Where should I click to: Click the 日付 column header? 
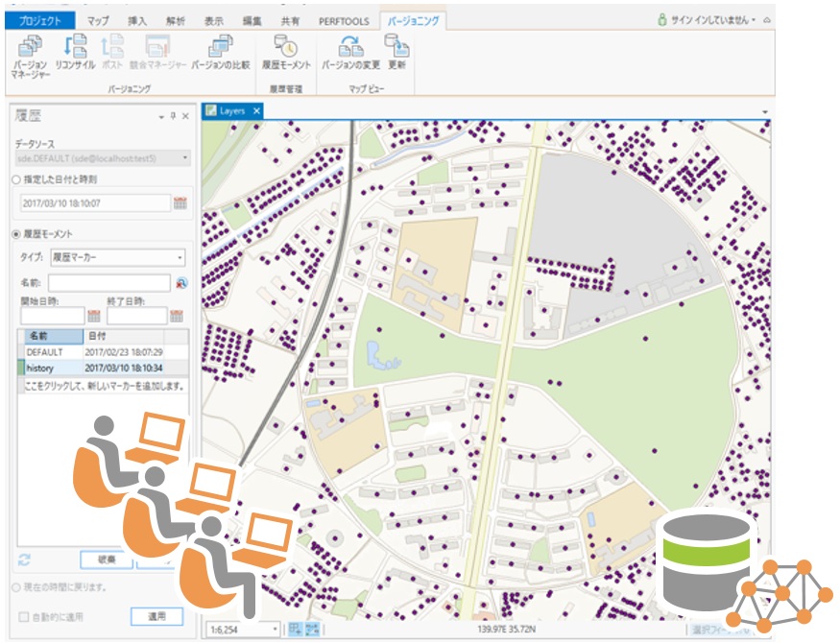pyautogui.click(x=124, y=336)
